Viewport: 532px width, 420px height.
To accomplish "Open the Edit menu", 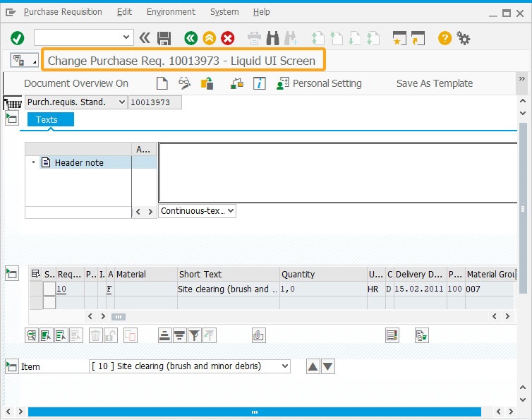I will point(124,12).
